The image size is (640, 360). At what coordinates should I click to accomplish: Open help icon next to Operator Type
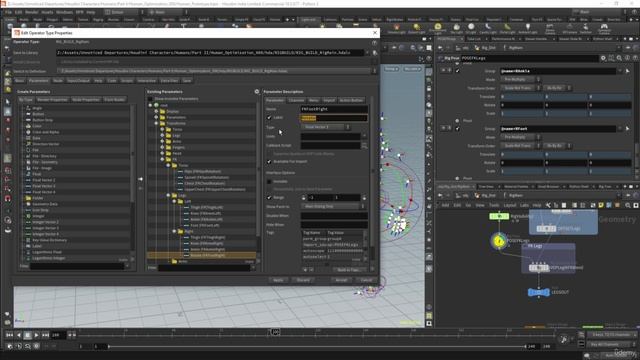(x=374, y=42)
